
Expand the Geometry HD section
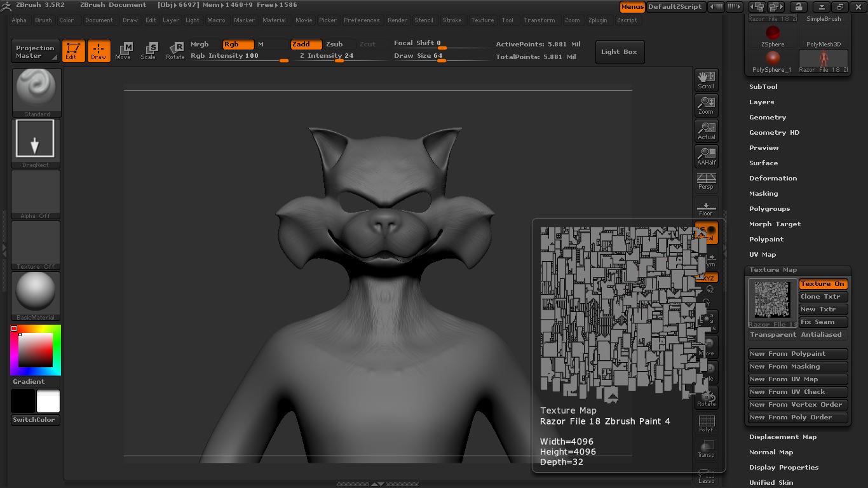(774, 133)
